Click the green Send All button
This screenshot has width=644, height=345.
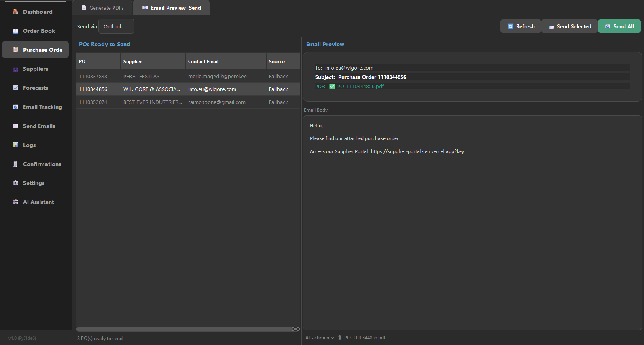[619, 26]
